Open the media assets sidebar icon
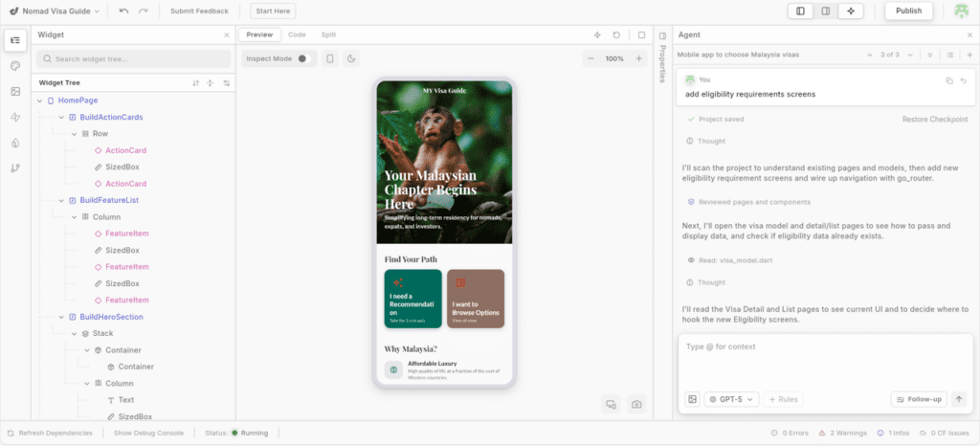This screenshot has height=446, width=980. 15,91
